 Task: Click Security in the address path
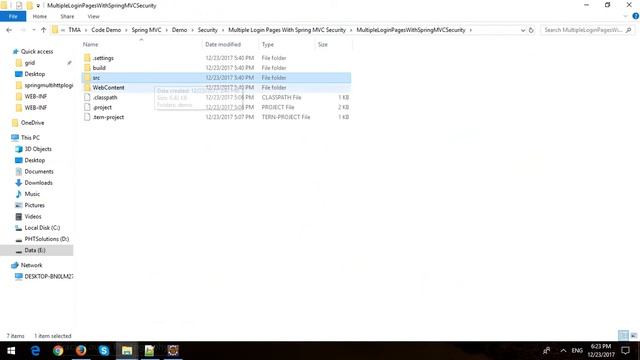pyautogui.click(x=208, y=30)
